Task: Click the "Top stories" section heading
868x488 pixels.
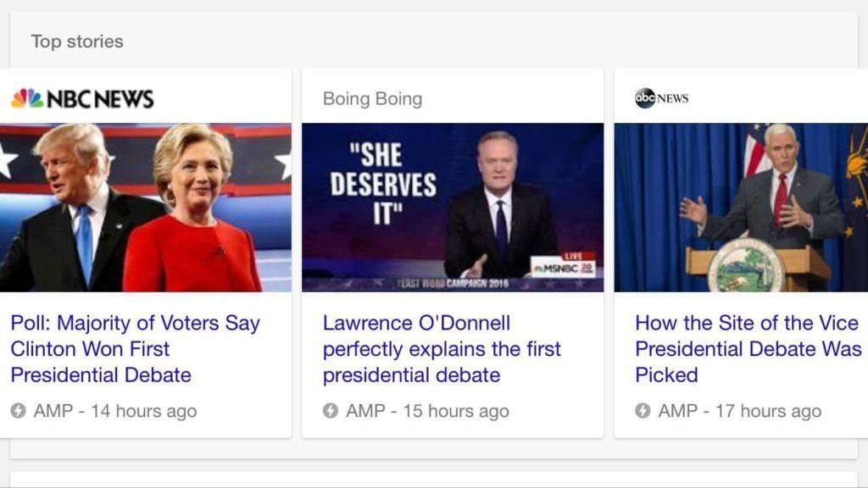Action: (77, 42)
